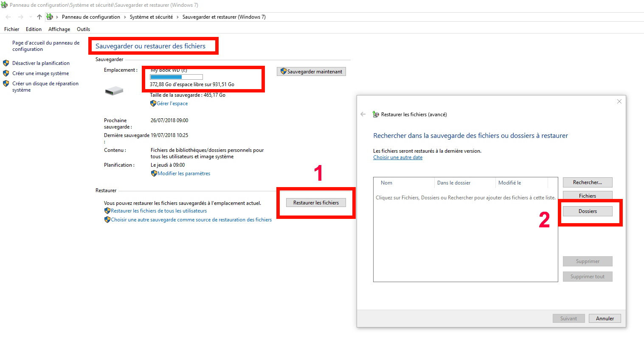Click the Control Panel icon in the title bar
The width and height of the screenshot is (644, 347).
(4, 5)
